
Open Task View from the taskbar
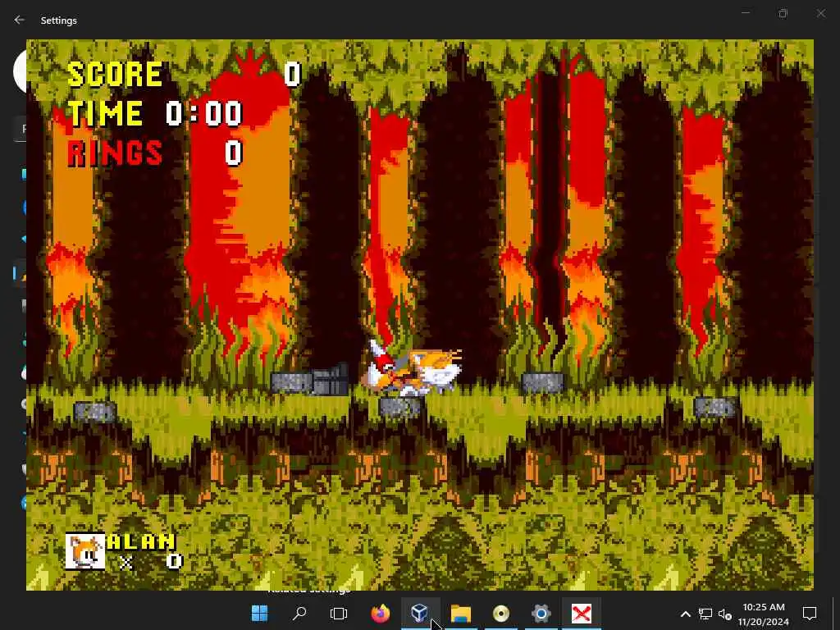[x=339, y=614]
